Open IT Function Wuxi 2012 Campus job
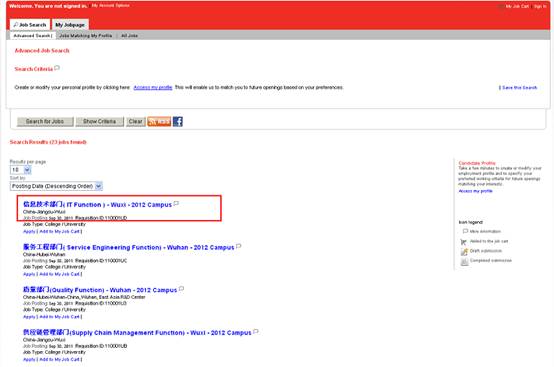The width and height of the screenshot is (554, 367). coord(97,205)
